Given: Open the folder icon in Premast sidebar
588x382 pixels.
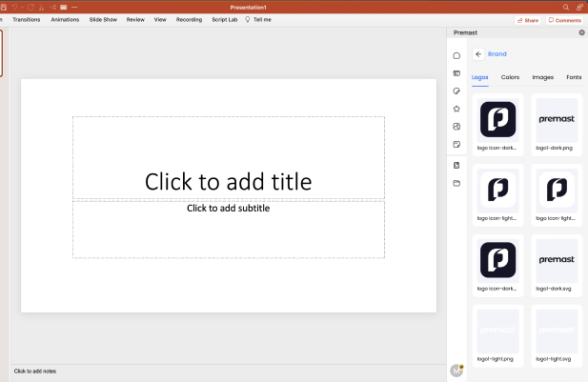Looking at the screenshot, I should [456, 183].
